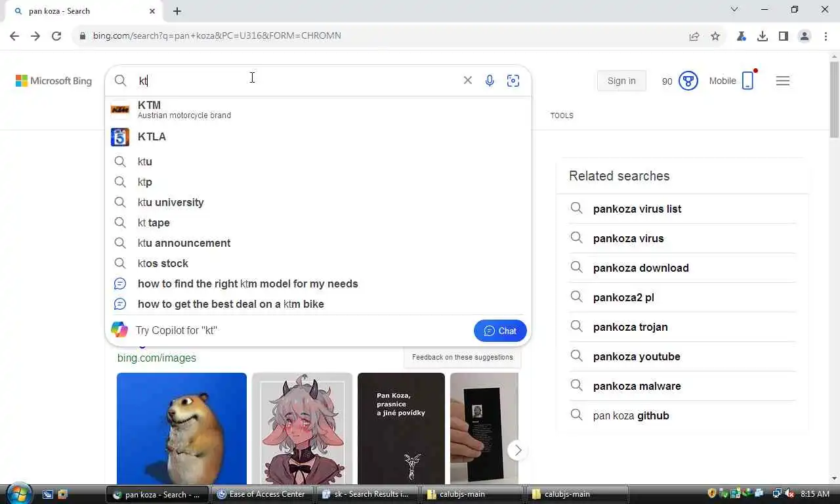
Task: Open the bing.com/images link
Action: (157, 358)
